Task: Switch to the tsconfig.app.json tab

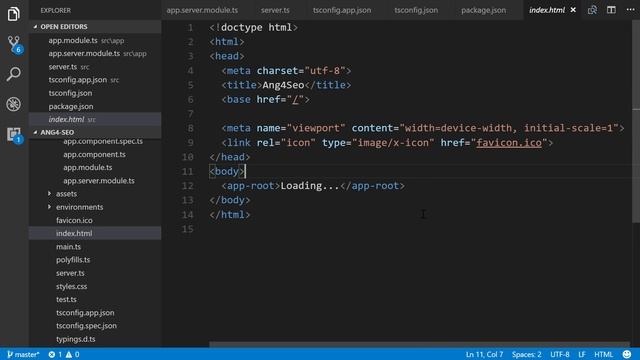Action: (342, 10)
